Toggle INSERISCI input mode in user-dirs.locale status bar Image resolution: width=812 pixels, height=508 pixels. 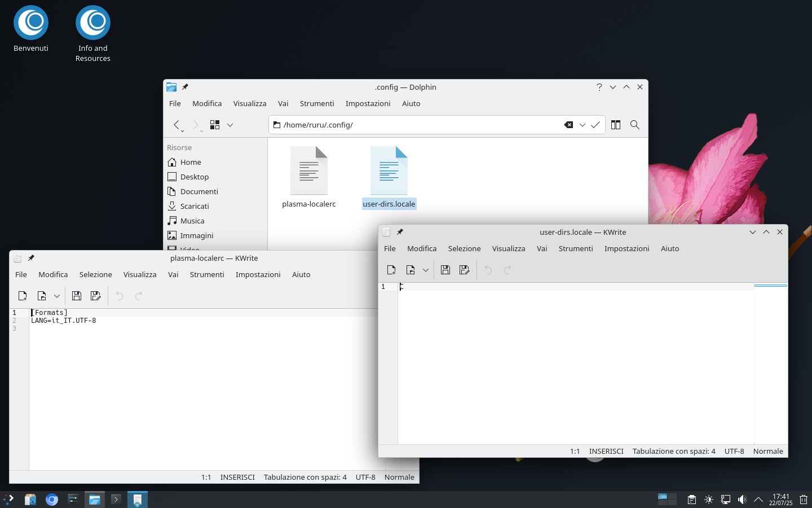click(606, 451)
